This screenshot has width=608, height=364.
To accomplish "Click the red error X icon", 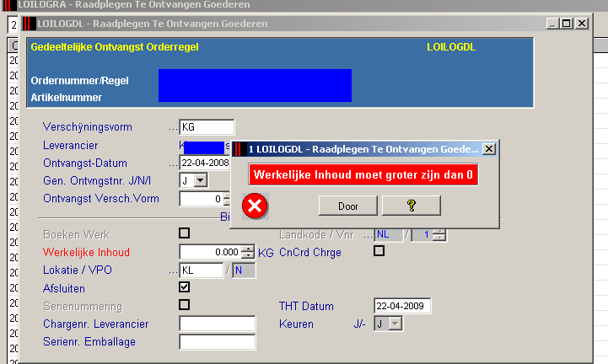I will [255, 206].
